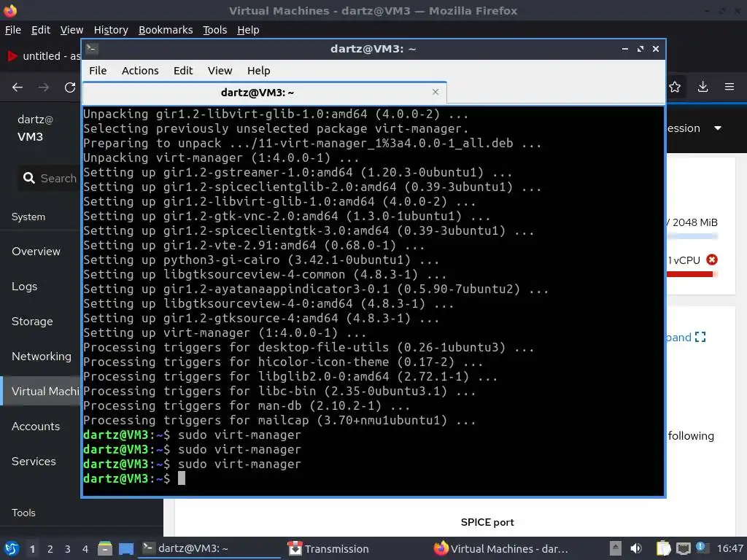Click the Tools section label in sidebar
The width and height of the screenshot is (747, 560).
(24, 513)
